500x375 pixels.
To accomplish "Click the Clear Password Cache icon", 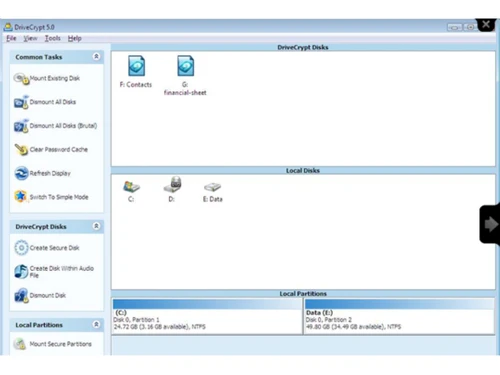I will (22, 150).
